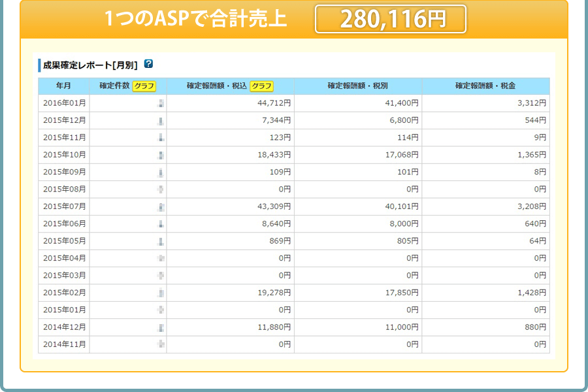This screenshot has width=588, height=392.
Task: Click the 1,428円 tax amount cell
Action: pos(530,293)
